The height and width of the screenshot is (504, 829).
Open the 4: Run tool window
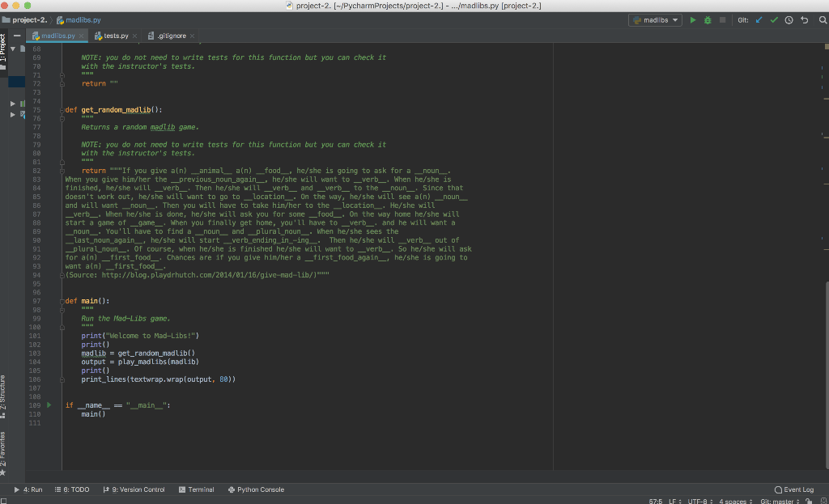point(28,489)
